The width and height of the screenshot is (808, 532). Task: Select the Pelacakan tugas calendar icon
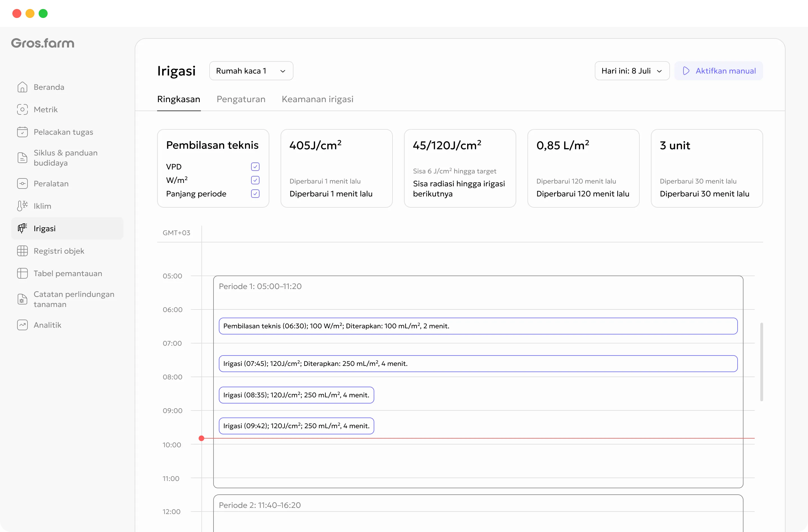click(22, 132)
